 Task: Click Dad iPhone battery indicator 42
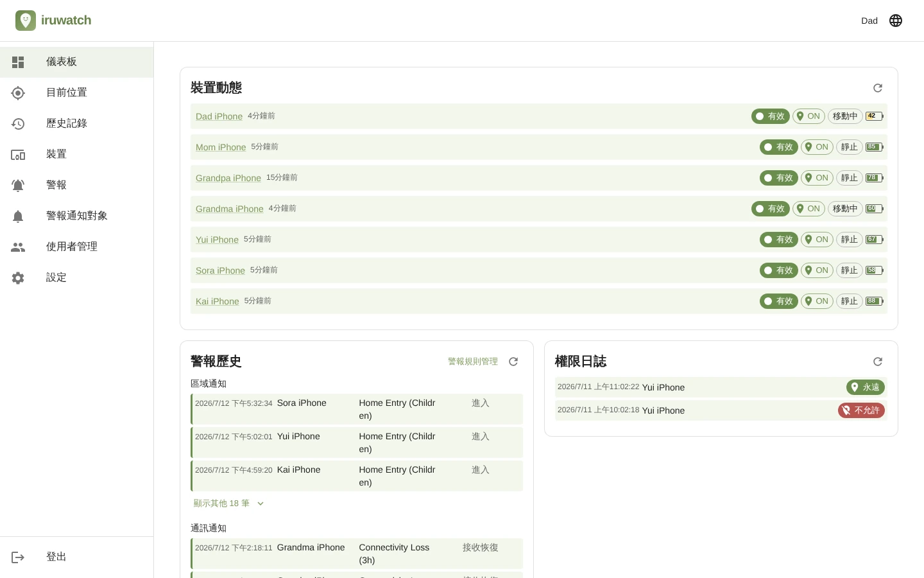(x=875, y=116)
